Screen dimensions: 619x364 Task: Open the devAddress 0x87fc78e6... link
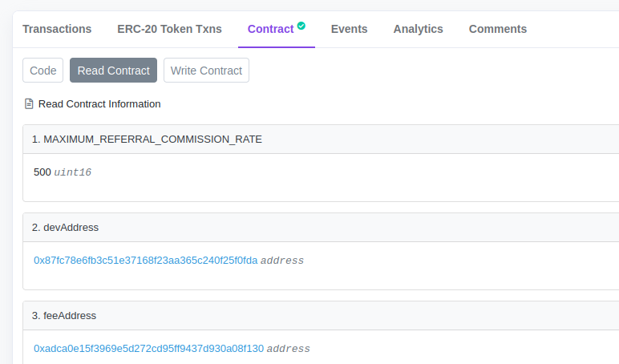pos(146,261)
